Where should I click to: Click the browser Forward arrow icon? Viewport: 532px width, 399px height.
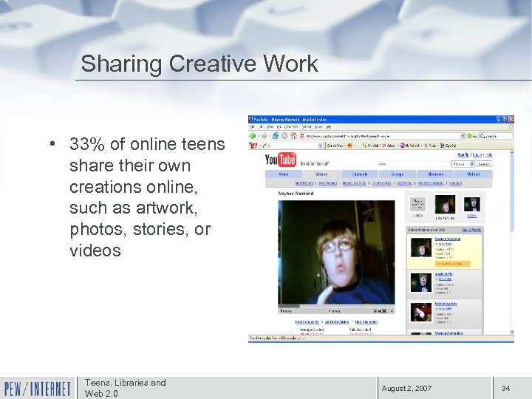point(264,136)
